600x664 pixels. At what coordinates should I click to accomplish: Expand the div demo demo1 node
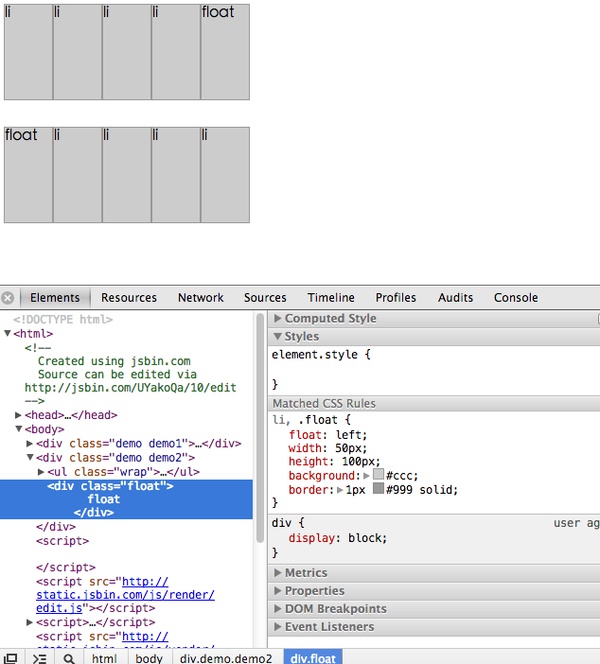(x=29, y=443)
